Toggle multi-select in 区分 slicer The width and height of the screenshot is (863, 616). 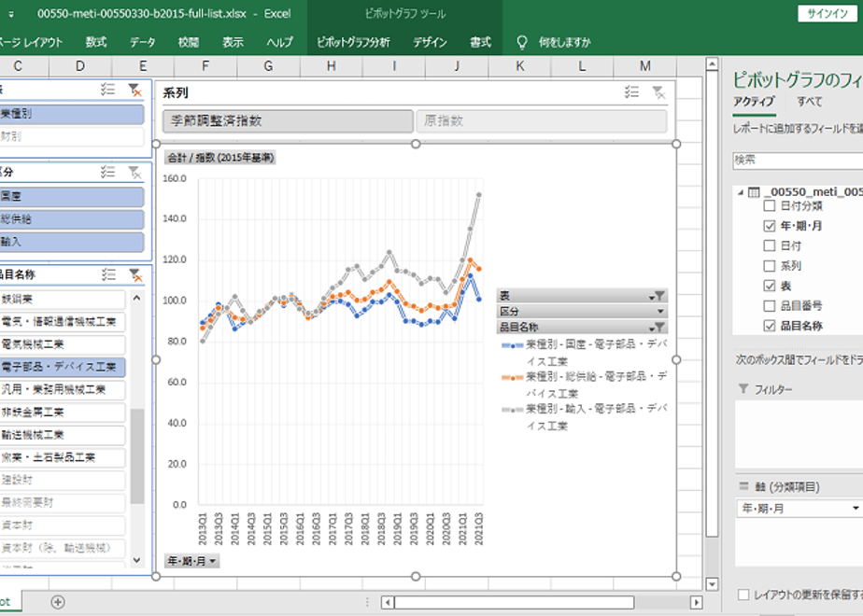108,172
